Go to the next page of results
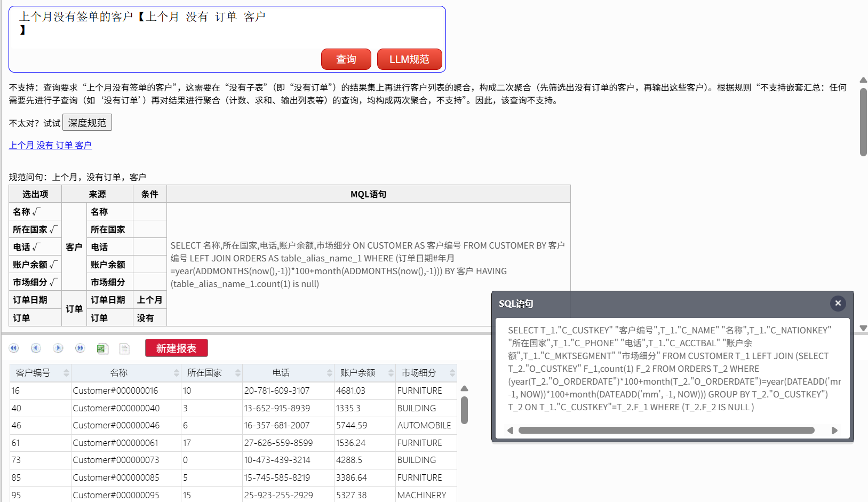Screen dimensions: 868x502 (58, 348)
